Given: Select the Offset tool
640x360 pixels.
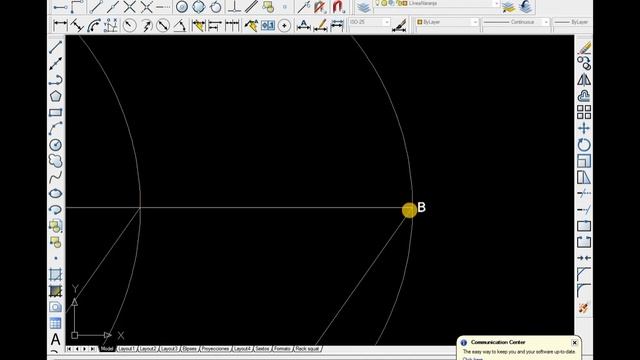Looking at the screenshot, I should (584, 96).
